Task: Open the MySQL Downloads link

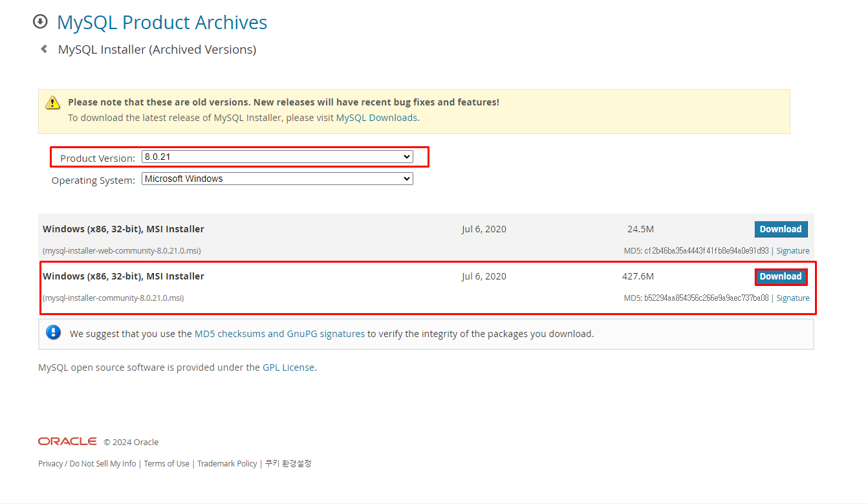Action: click(x=376, y=118)
